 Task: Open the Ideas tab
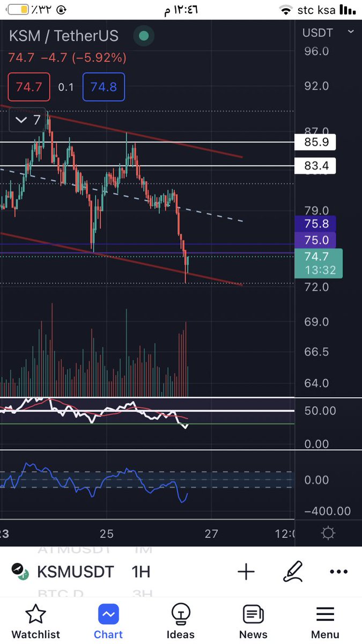click(x=181, y=621)
